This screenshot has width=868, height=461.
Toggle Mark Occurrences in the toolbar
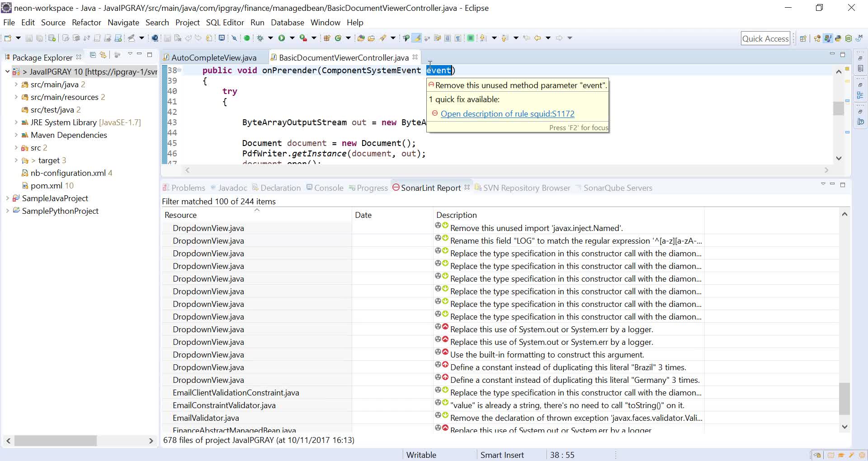[x=416, y=38]
